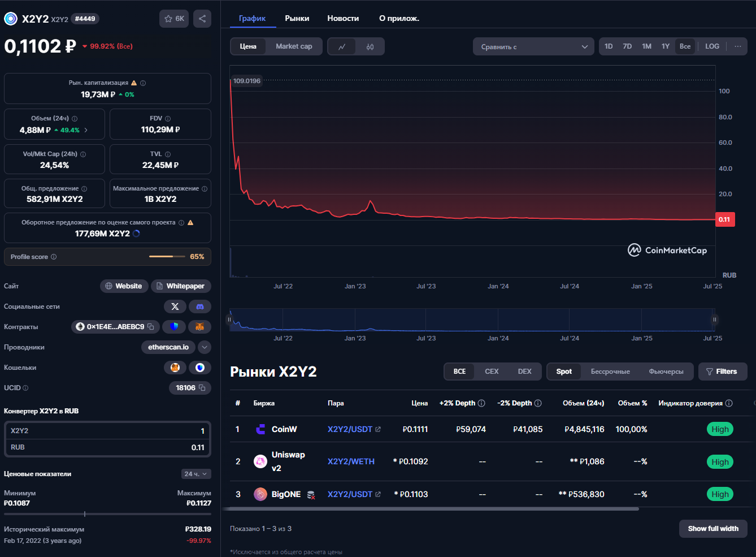Show info icon for Объем (24ч)
This screenshot has height=557, width=756.
[x=75, y=119]
